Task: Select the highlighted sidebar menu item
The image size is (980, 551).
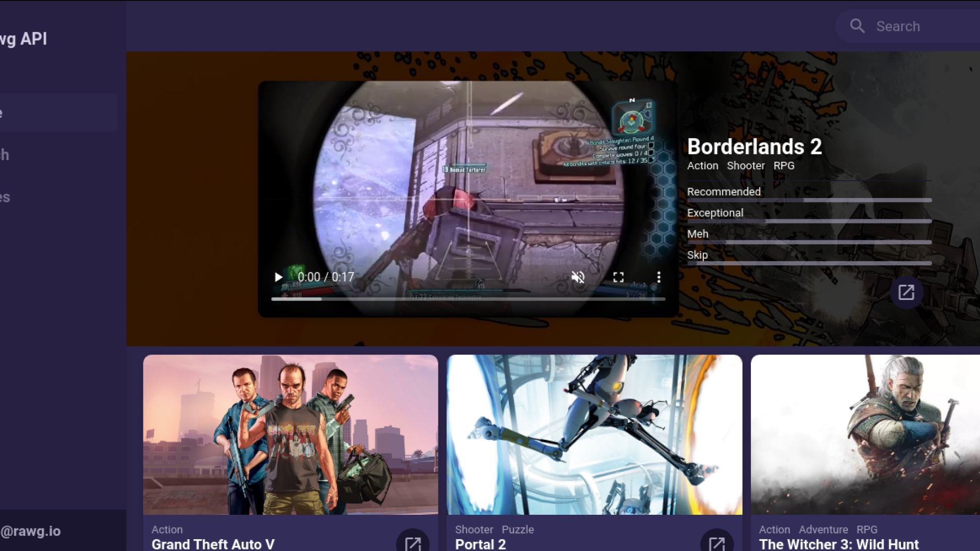Action: coord(58,113)
